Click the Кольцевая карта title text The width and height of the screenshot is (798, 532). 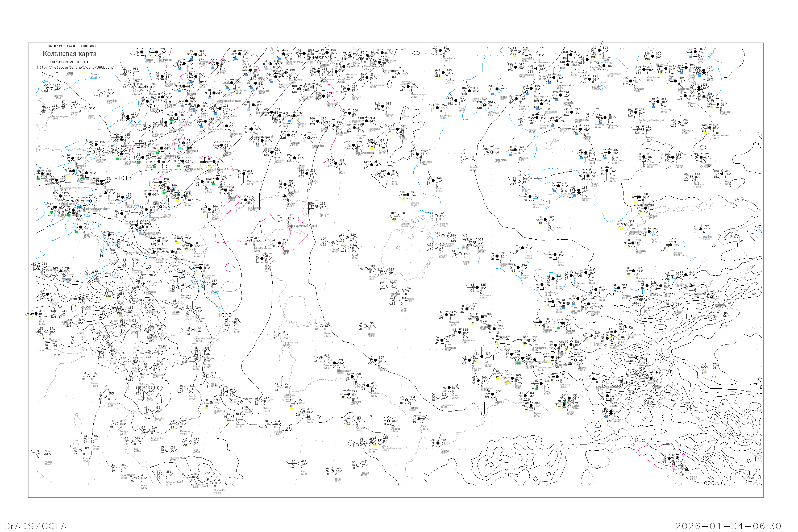69,54
